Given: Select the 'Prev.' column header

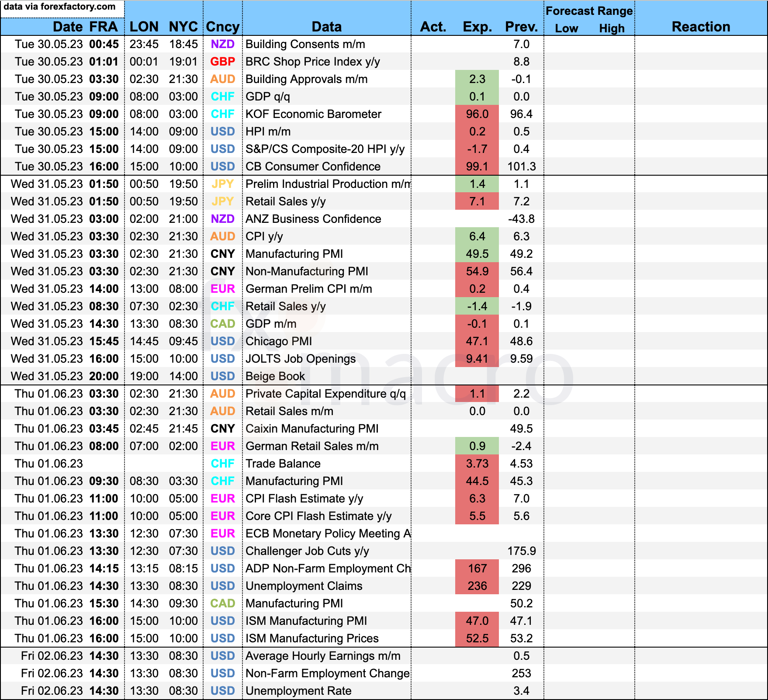Looking at the screenshot, I should (522, 27).
